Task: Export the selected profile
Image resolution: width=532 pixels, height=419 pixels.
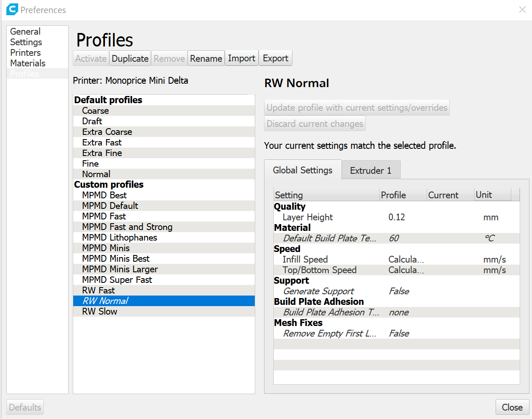Action: (x=276, y=58)
